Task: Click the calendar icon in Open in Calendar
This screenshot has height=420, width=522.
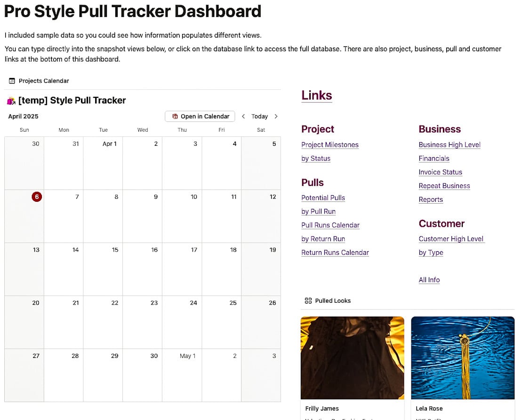Action: coord(175,116)
